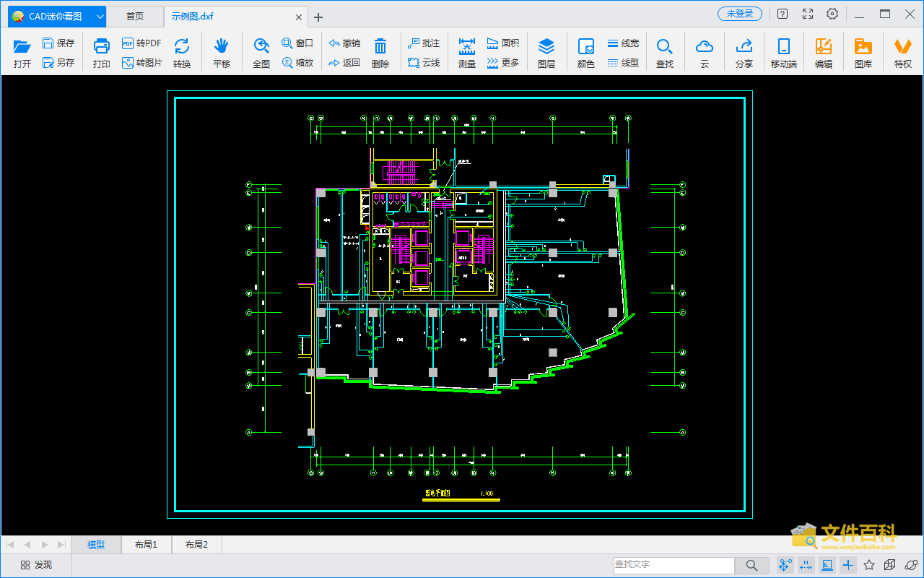Open the 颜色 color tool
This screenshot has height=578, width=924.
click(586, 53)
